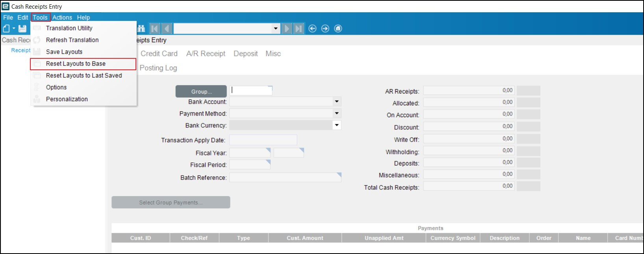Click the Description column header
This screenshot has width=644, height=254.
(505, 238)
